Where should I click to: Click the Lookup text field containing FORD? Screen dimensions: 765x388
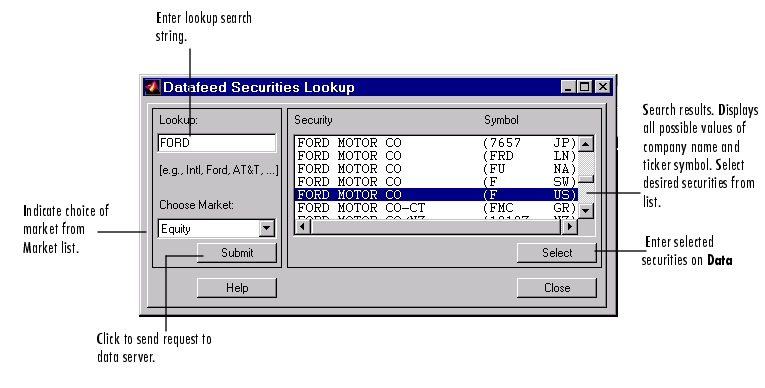(217, 143)
